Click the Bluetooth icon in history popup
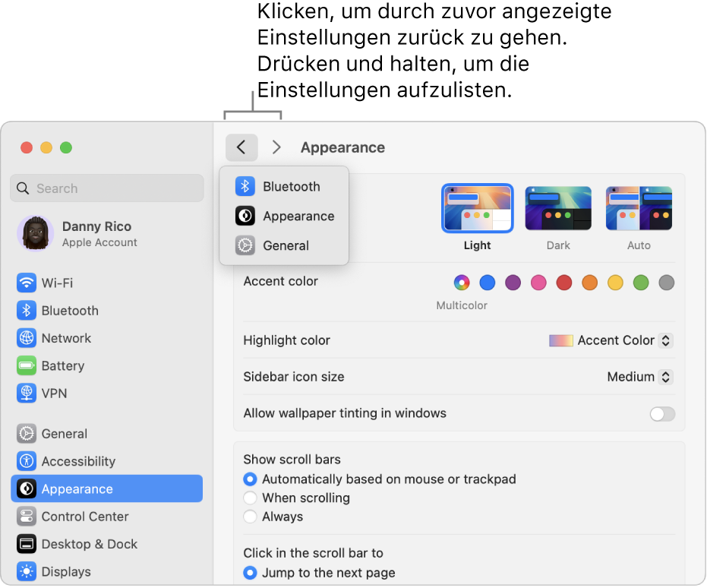This screenshot has width=707, height=588. coord(245,186)
